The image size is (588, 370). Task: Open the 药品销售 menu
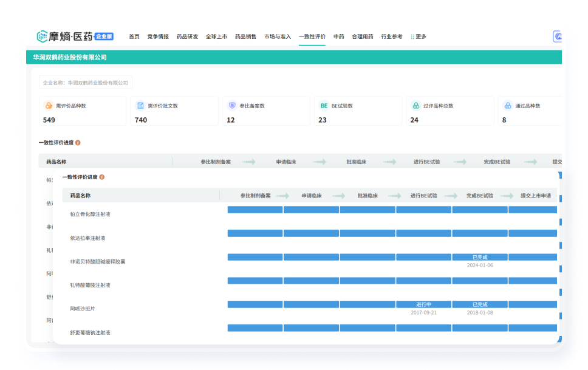(x=245, y=36)
